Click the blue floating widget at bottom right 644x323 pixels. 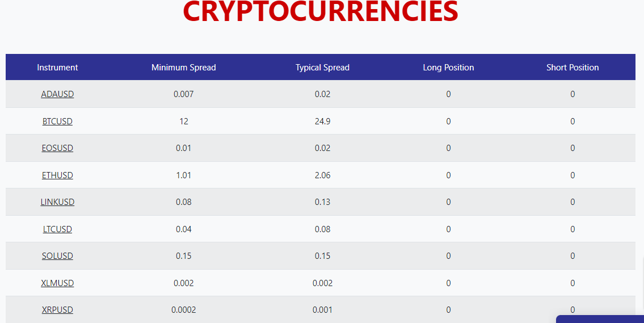click(x=600, y=319)
